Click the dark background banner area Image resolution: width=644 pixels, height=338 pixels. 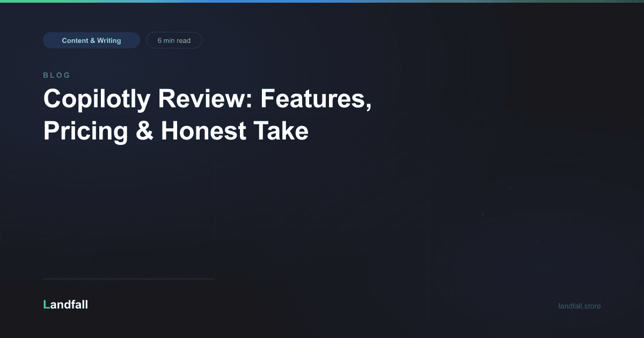pos(322,215)
